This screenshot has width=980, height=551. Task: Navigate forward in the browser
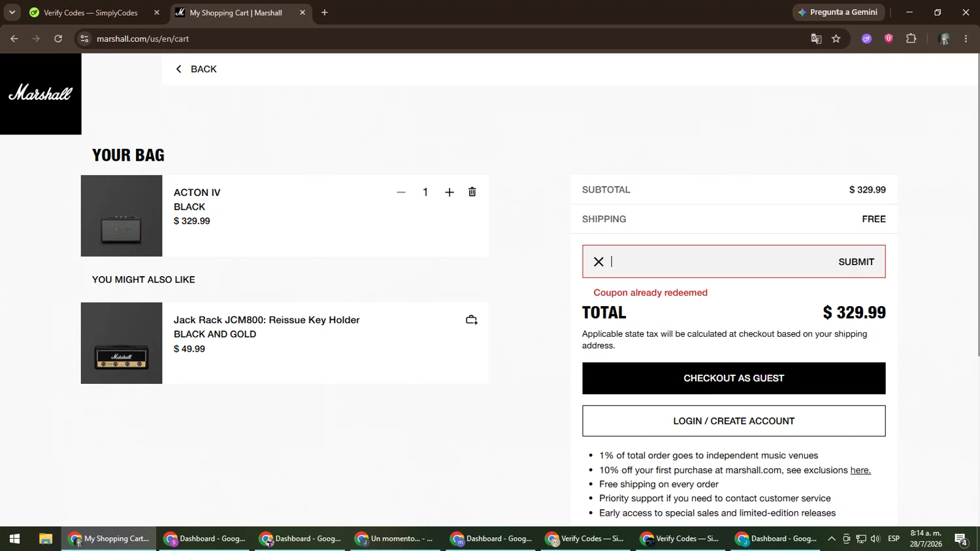point(36,39)
